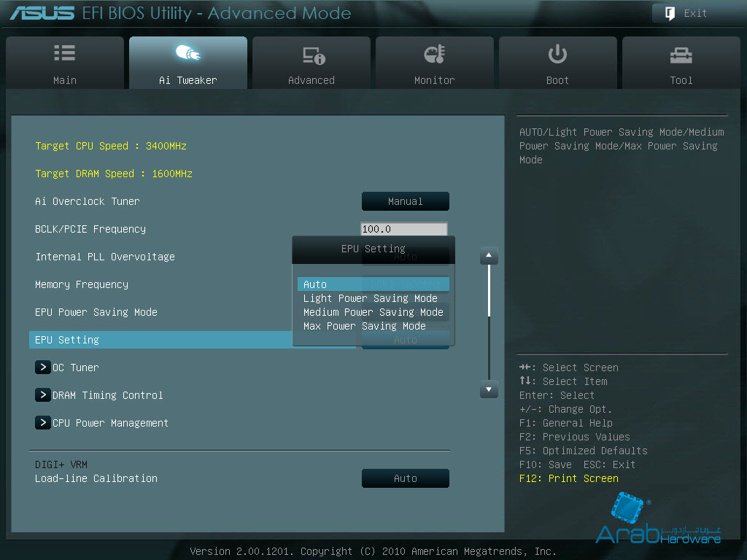Click the F12: Print Screen hint
Screen dimensions: 747x560
point(569,478)
